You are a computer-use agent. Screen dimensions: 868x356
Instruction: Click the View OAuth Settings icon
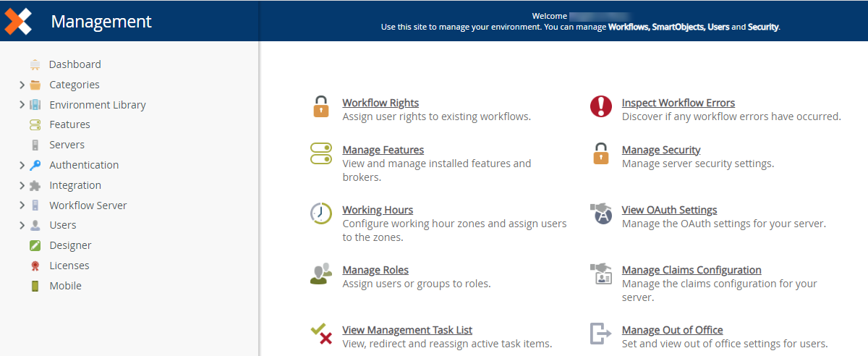(601, 213)
